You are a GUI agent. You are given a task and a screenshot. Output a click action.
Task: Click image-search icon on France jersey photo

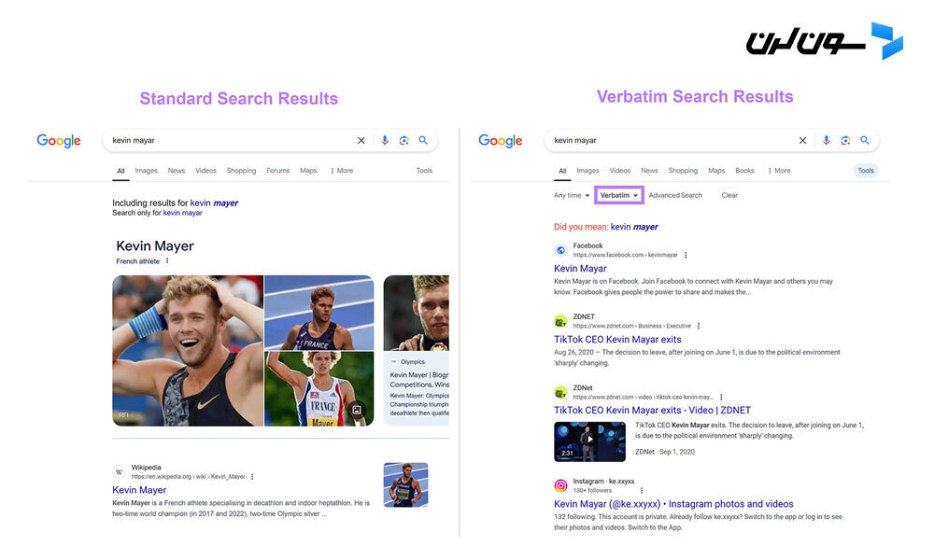[x=357, y=410]
